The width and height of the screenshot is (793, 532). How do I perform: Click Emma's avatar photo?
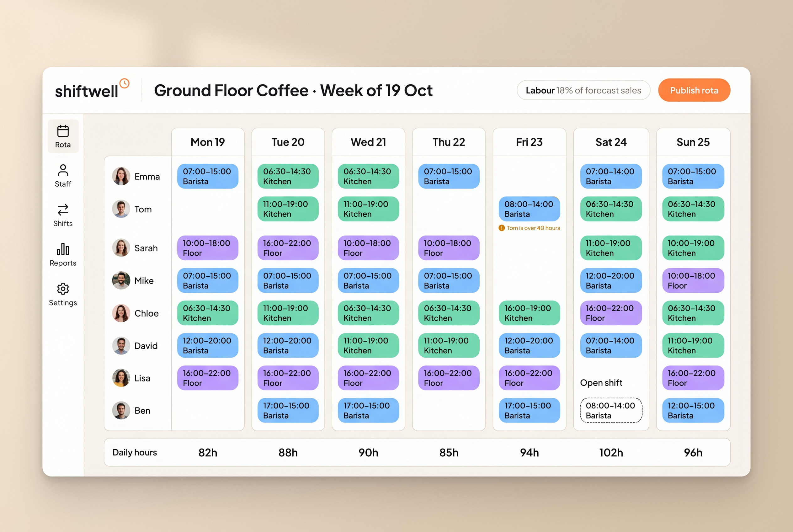pos(121,176)
